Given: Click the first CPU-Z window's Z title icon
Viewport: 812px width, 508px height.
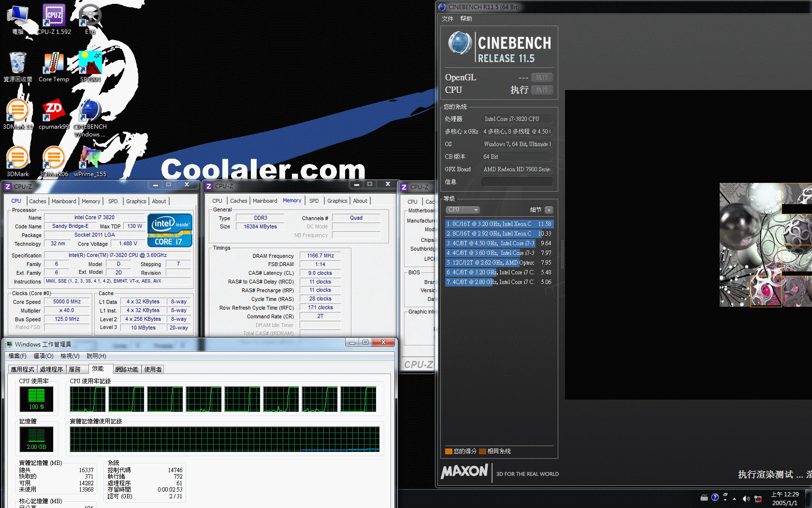Looking at the screenshot, I should [x=7, y=186].
